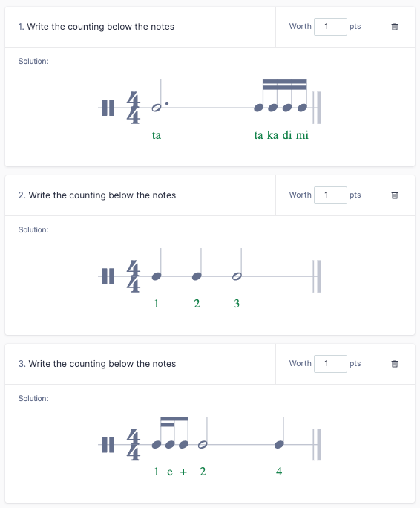Click the points field for question 3

tap(330, 363)
